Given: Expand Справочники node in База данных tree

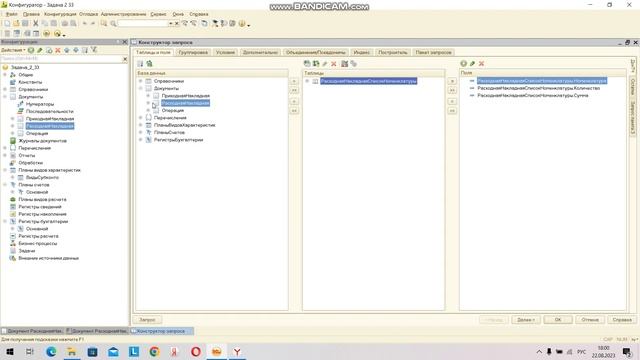Looking at the screenshot, I should coord(141,81).
